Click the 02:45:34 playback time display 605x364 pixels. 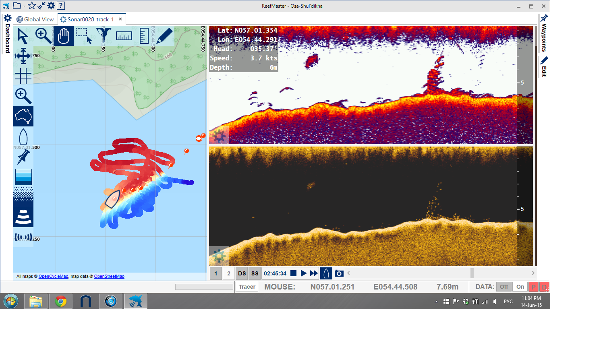coord(275,273)
